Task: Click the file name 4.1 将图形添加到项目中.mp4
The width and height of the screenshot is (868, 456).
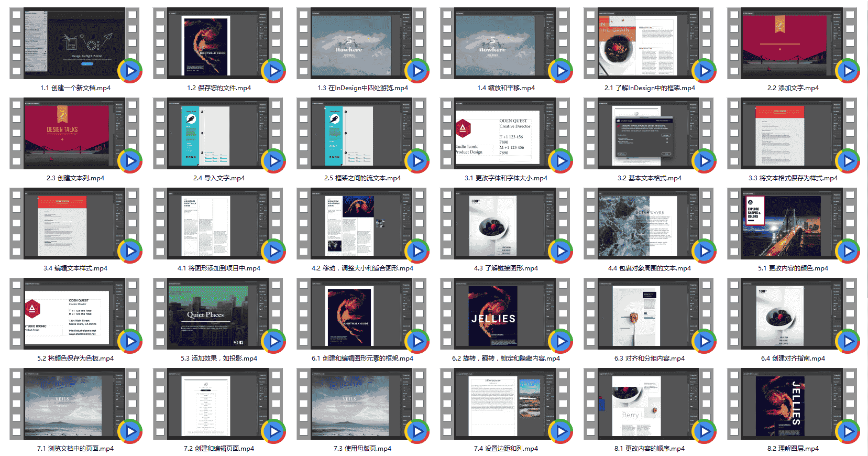Action: [x=219, y=268]
